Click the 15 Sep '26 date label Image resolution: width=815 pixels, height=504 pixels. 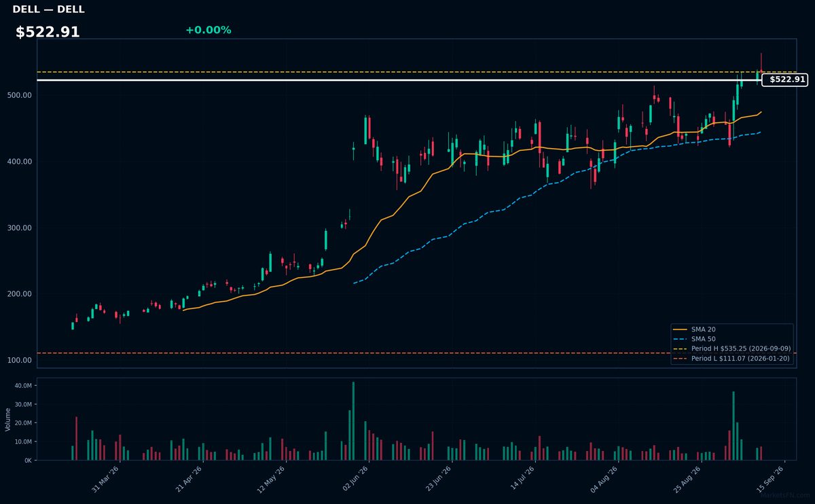[769, 478]
